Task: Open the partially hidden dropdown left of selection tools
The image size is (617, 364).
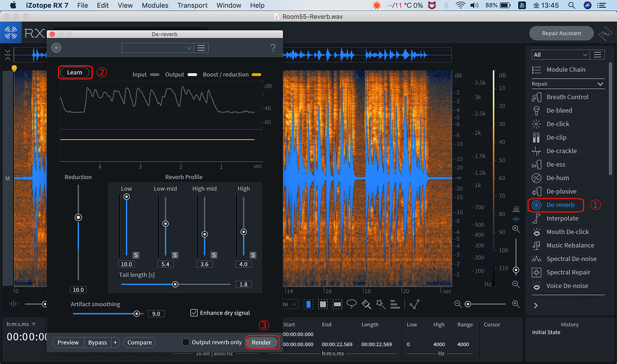Action: pyautogui.click(x=290, y=304)
